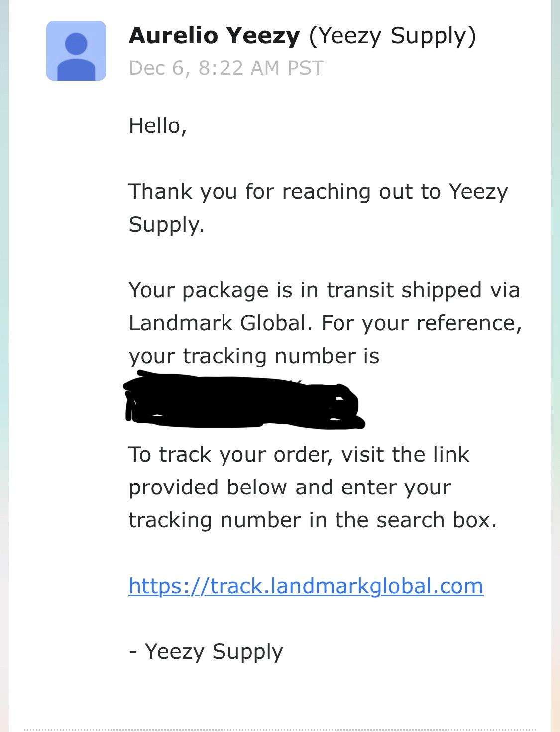
Task: Click the message header row
Action: (x=279, y=50)
